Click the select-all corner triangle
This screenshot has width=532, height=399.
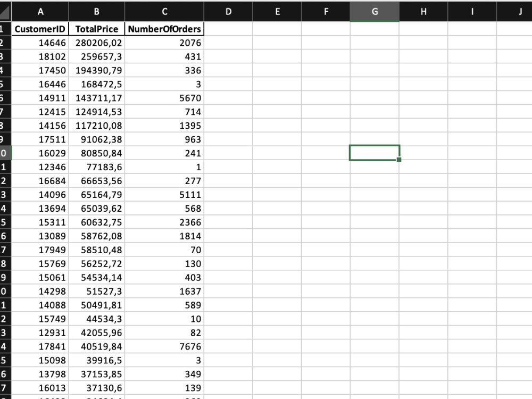click(5, 12)
